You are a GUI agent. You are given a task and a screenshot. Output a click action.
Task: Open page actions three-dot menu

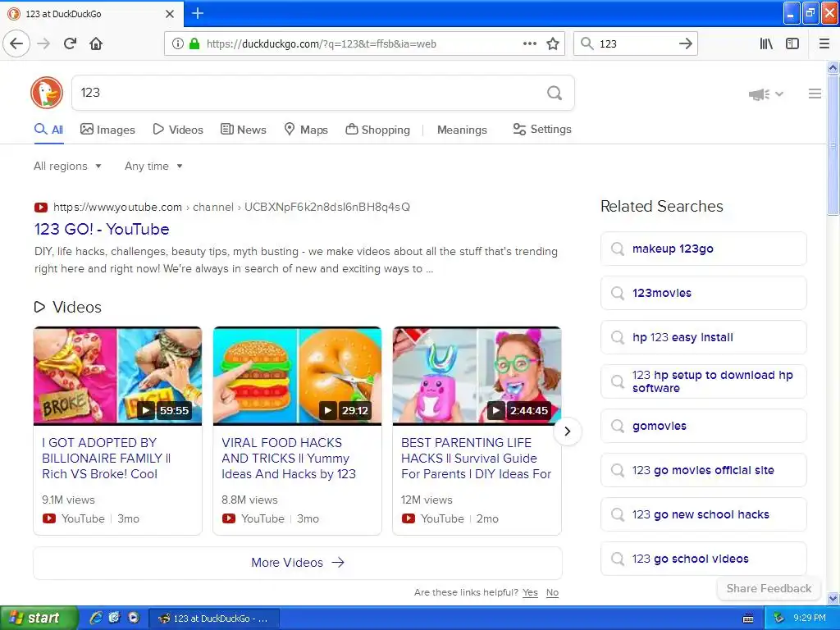tap(529, 43)
